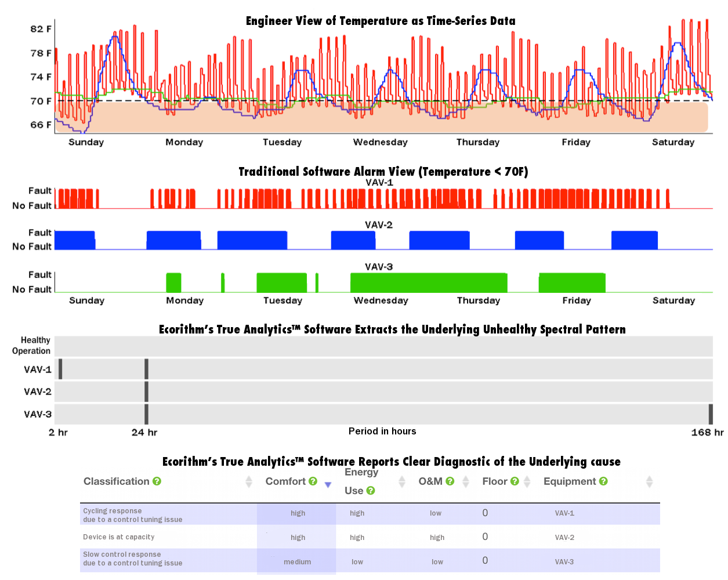This screenshot has height=580, width=728.
Task: Click the help icon next to Comfort
Action: click(313, 481)
